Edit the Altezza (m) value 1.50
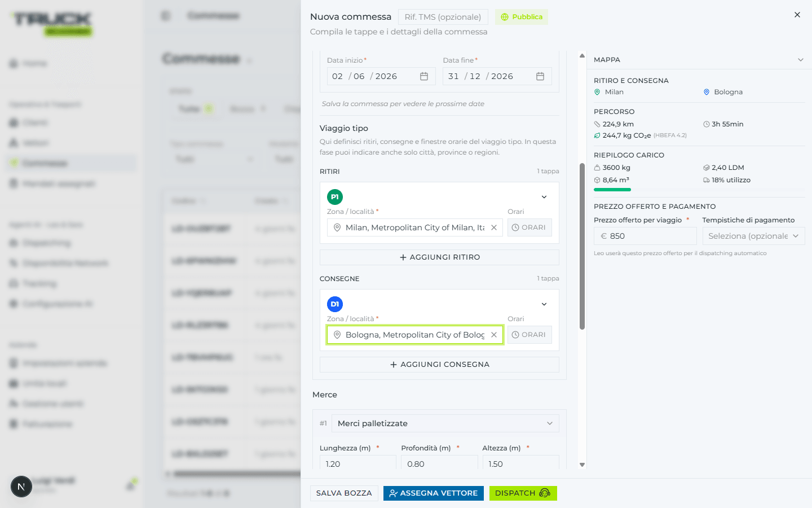The width and height of the screenshot is (812, 508). 520,463
